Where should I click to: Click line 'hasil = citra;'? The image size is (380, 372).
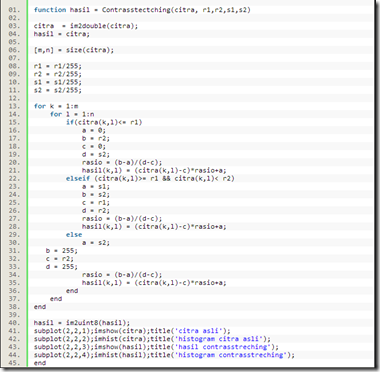click(x=62, y=34)
